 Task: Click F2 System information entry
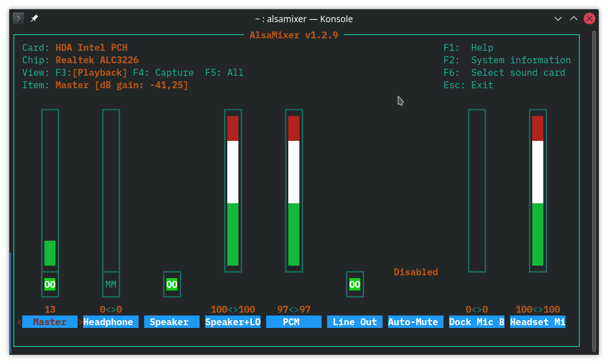tap(507, 60)
